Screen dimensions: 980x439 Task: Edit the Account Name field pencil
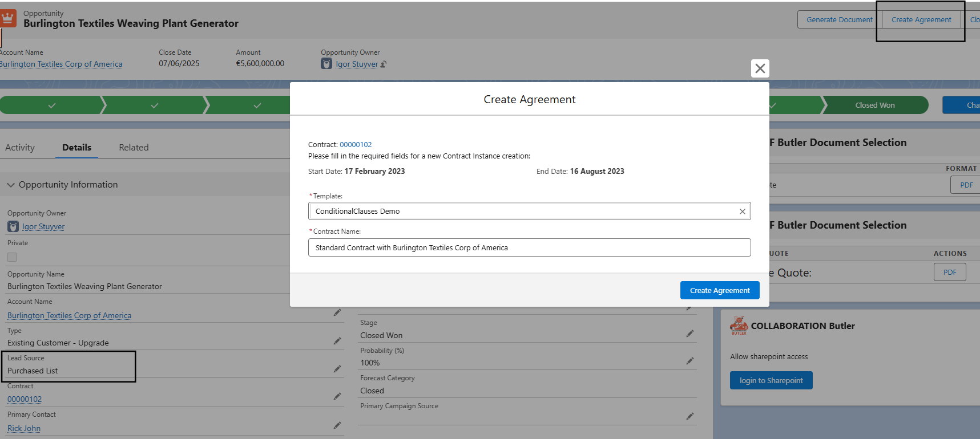(x=337, y=312)
